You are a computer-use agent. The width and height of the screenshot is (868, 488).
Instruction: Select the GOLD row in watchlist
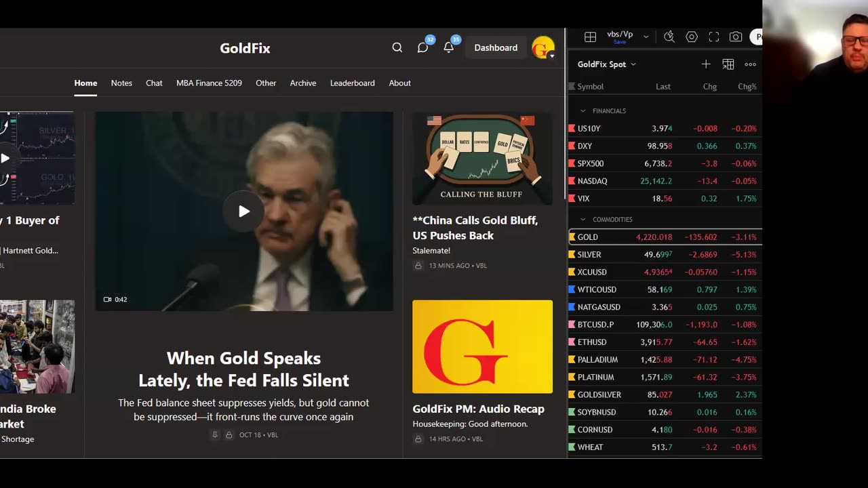point(665,237)
